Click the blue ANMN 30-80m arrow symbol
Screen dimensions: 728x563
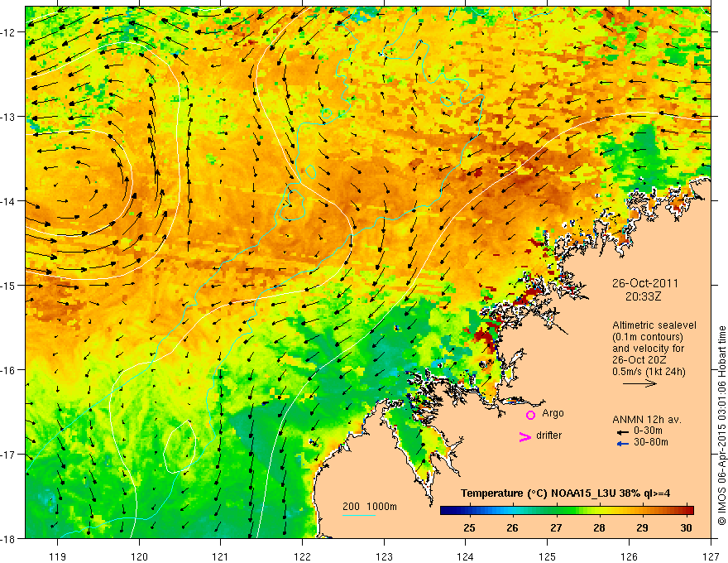pyautogui.click(x=623, y=444)
